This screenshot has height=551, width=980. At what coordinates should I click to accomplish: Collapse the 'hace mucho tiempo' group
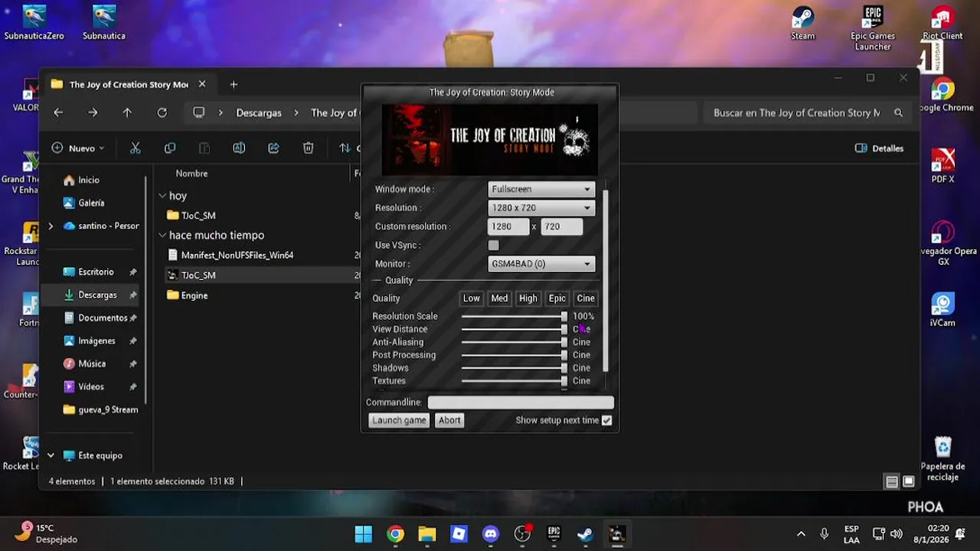162,235
